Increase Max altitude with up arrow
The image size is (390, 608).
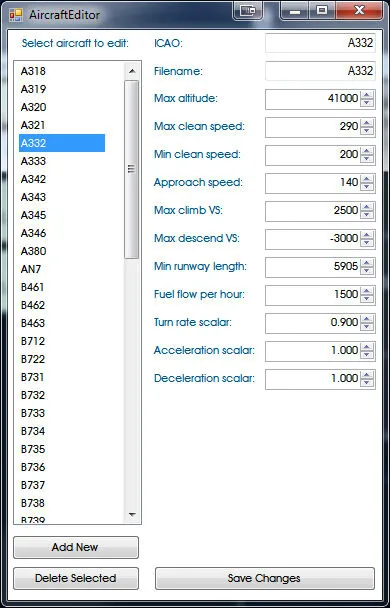(367, 95)
